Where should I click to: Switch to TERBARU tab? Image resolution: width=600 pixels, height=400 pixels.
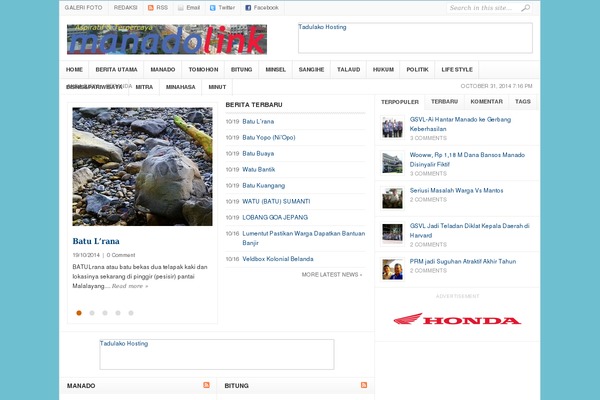point(444,102)
